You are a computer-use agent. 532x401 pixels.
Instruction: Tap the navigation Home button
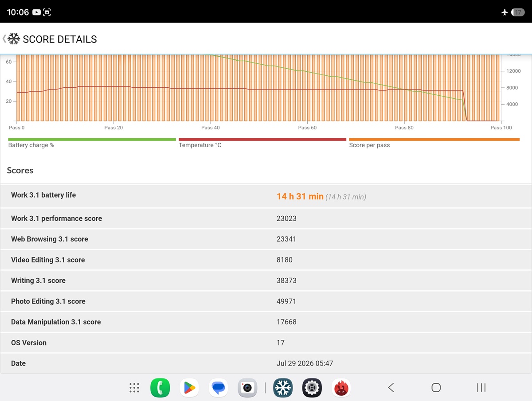click(436, 388)
